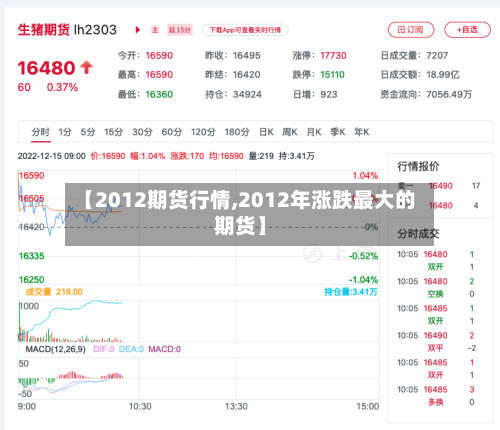Image resolution: width=500 pixels, height=430 pixels.
Task: Click the '昨收' value 16495
Action: [247, 55]
